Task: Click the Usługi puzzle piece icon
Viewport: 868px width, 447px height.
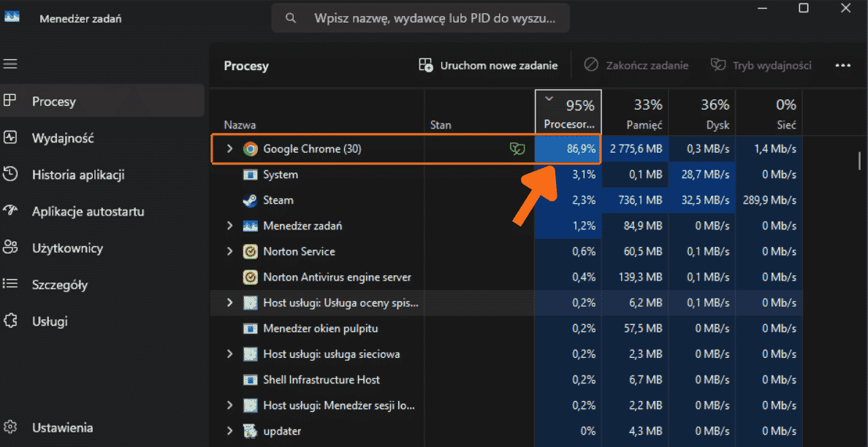Action: 10,321
